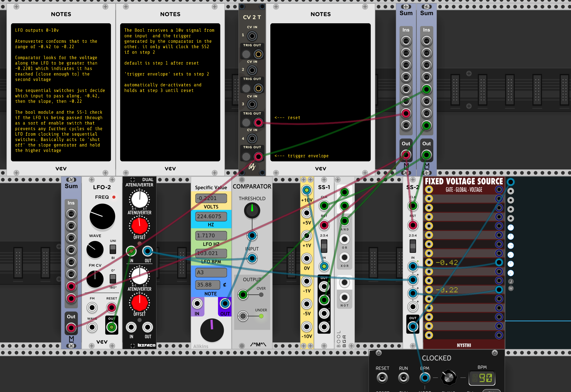Select the LFO-2 OUT jack

(x=111, y=327)
